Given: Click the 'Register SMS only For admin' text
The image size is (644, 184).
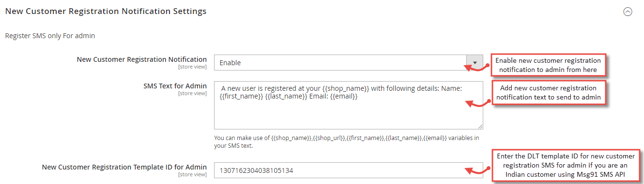Looking at the screenshot, I should tap(50, 36).
